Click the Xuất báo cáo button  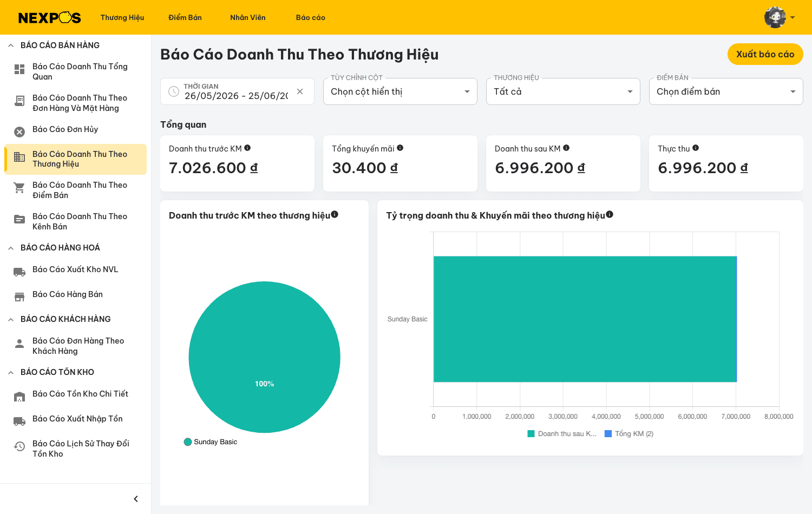point(765,54)
